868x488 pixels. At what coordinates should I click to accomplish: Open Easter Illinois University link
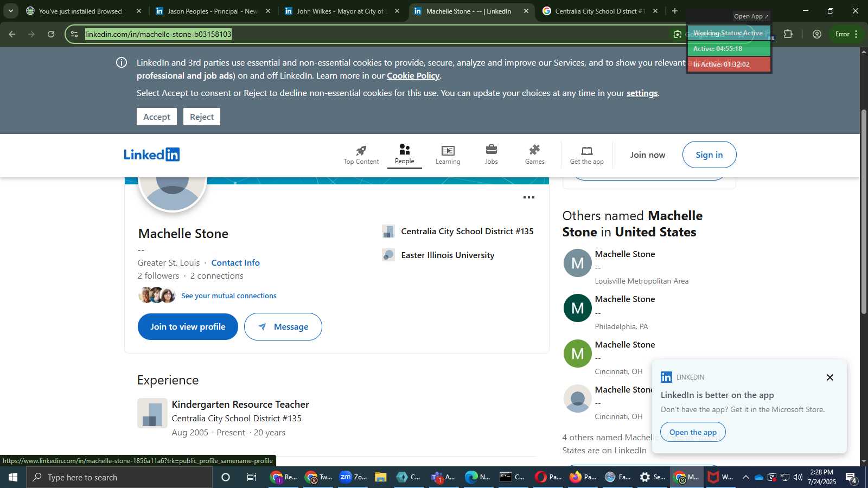pyautogui.click(x=448, y=255)
